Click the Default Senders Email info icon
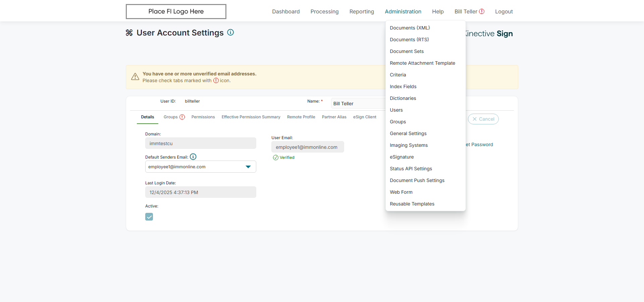Image resolution: width=644 pixels, height=302 pixels. tap(193, 157)
